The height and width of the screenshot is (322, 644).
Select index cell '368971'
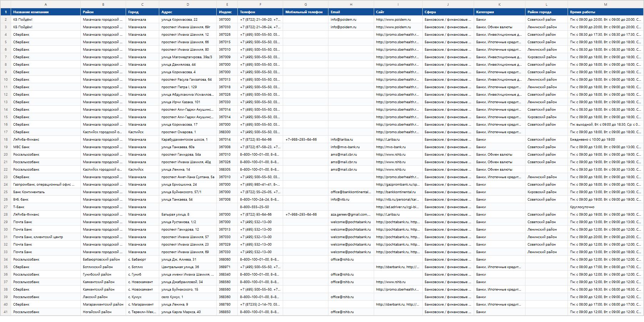(x=227, y=267)
